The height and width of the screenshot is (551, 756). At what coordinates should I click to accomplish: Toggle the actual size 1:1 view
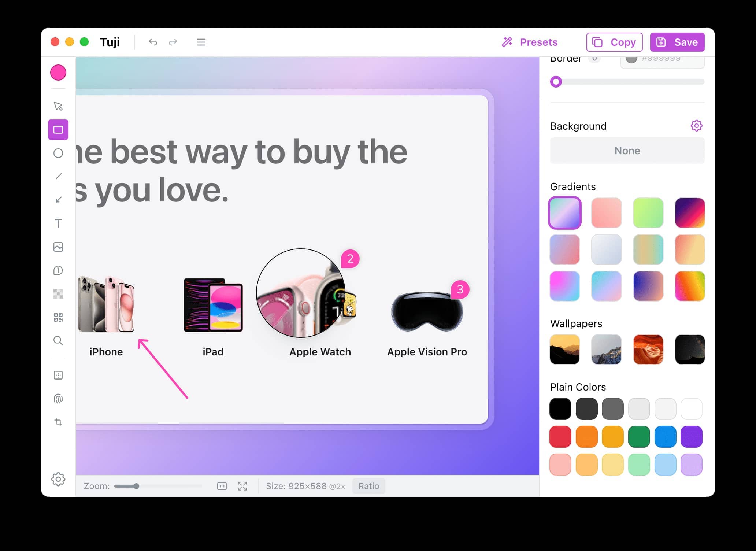222,486
